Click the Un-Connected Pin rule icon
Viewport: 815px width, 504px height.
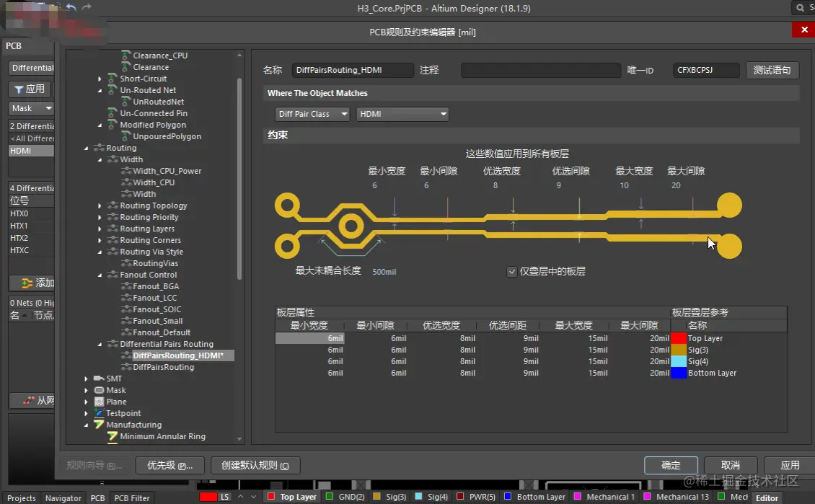tap(113, 112)
